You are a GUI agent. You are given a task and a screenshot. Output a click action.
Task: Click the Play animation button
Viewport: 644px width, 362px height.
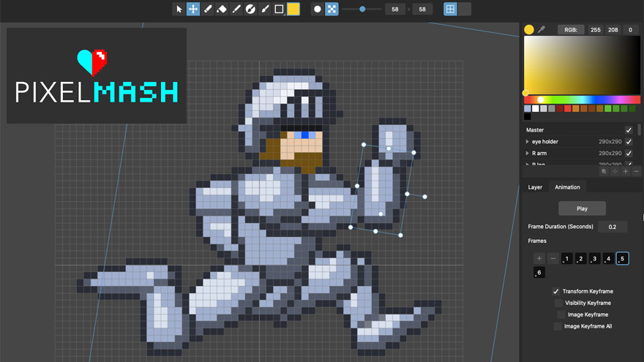[582, 208]
